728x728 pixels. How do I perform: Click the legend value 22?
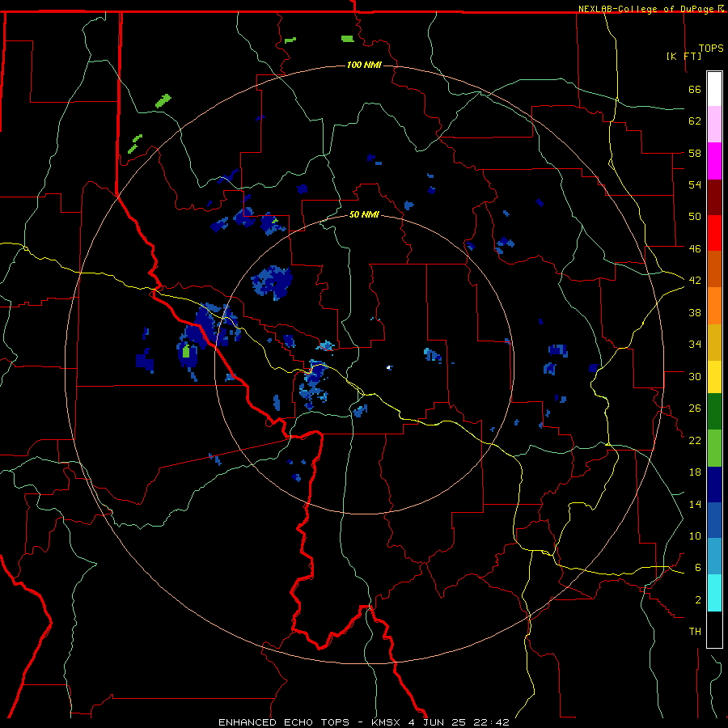click(x=695, y=440)
